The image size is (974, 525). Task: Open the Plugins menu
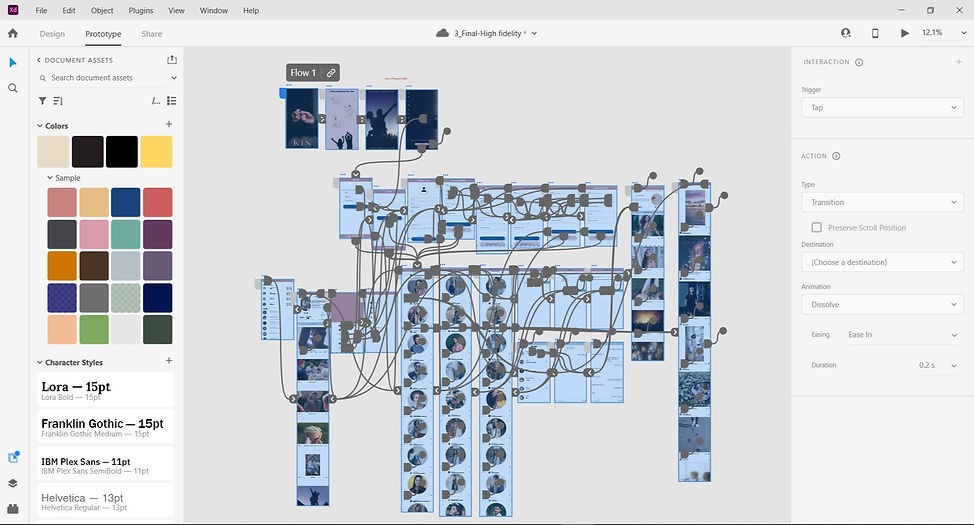141,11
